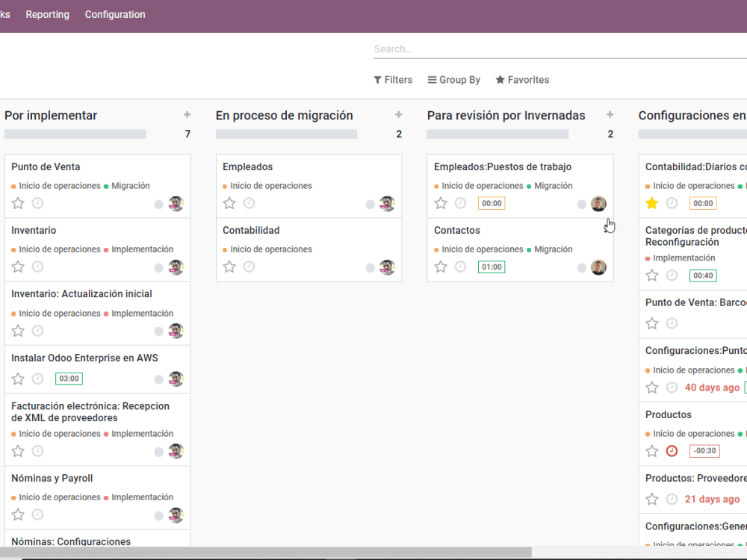The width and height of the screenshot is (747, 560).
Task: Open the Favorites dropdown
Action: [522, 80]
